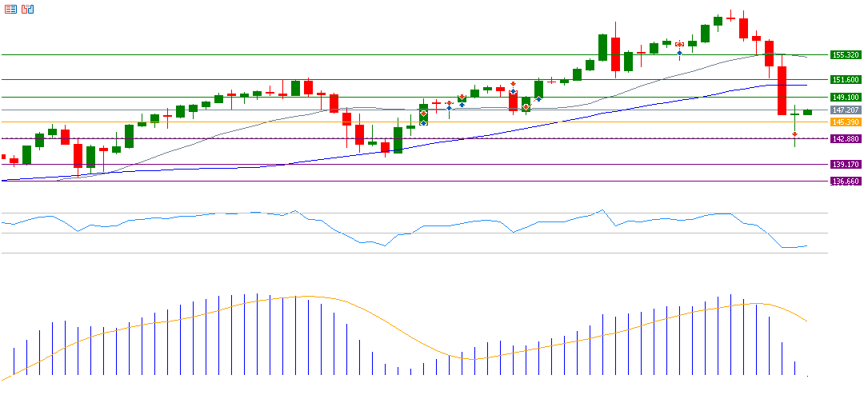
Task: Click the 151.600 price label
Action: click(846, 80)
